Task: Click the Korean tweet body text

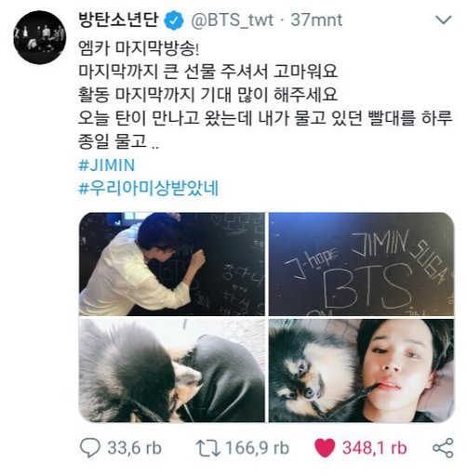Action: (265, 95)
